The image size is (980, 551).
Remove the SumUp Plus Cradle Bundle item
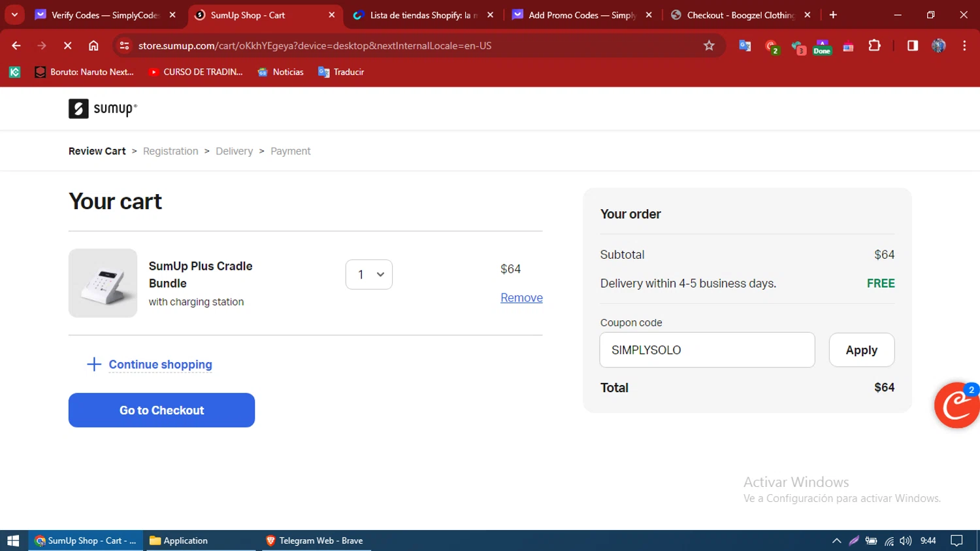coord(521,297)
